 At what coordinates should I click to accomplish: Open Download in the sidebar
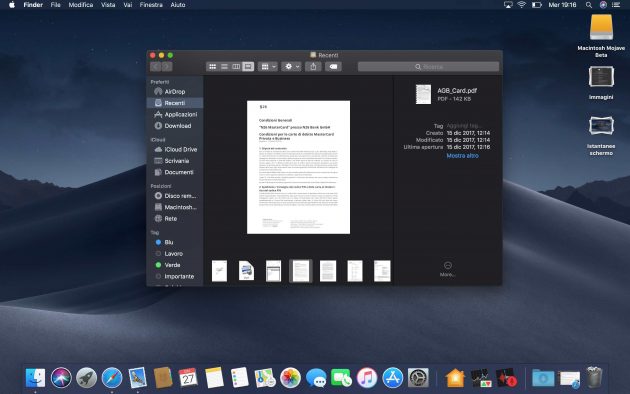(x=175, y=126)
